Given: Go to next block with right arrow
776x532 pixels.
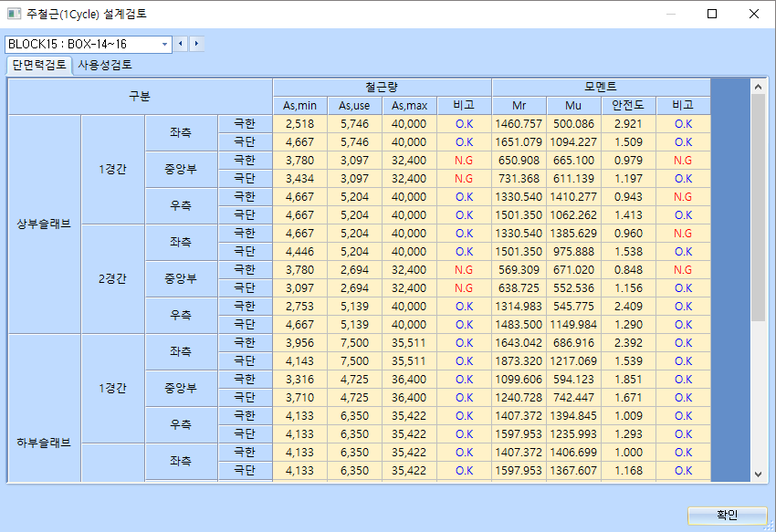Looking at the screenshot, I should coord(196,44).
